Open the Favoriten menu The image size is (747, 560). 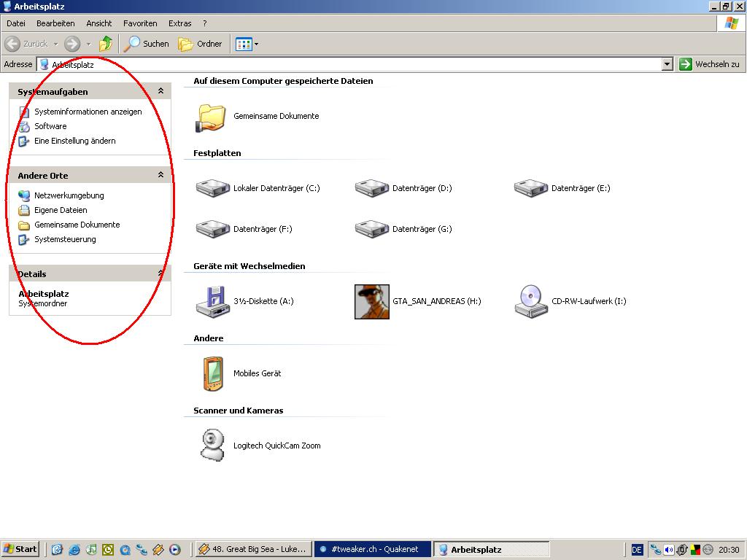140,23
